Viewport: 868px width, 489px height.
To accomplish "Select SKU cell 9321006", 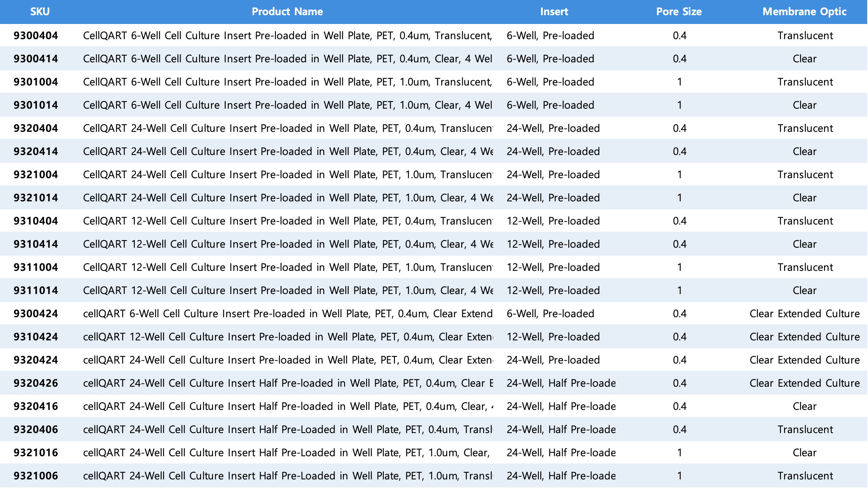I will (36, 476).
